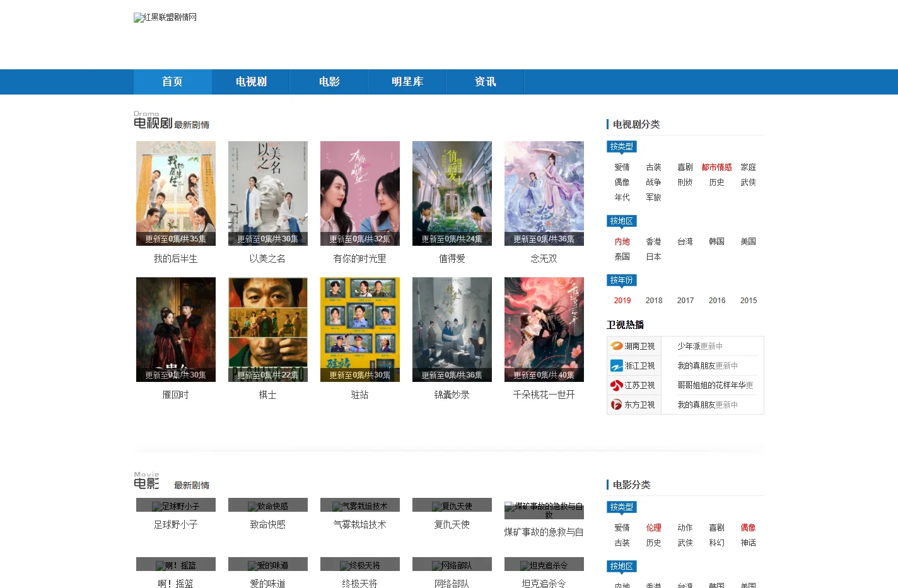Select 香港 region for TV dramas
The image size is (898, 588).
point(654,241)
